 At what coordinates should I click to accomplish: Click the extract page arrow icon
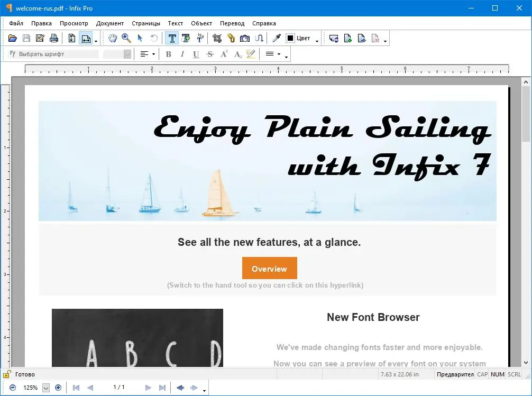tap(362, 39)
